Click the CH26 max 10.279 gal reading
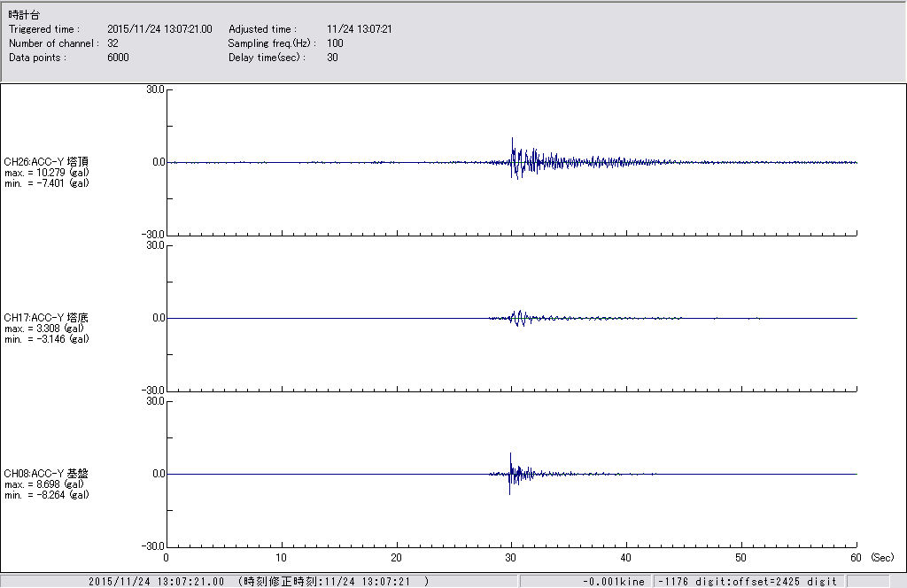Screen dimensions: 907x588 (45, 172)
